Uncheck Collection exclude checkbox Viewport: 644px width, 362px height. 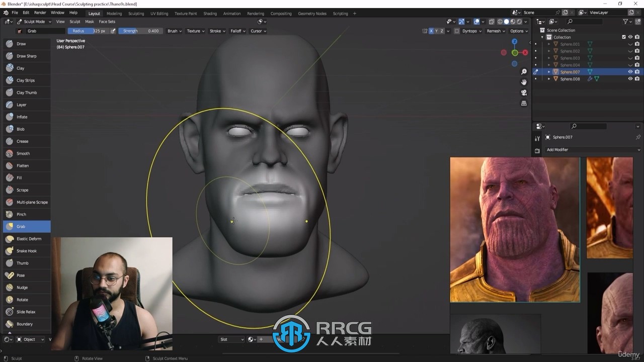[624, 37]
